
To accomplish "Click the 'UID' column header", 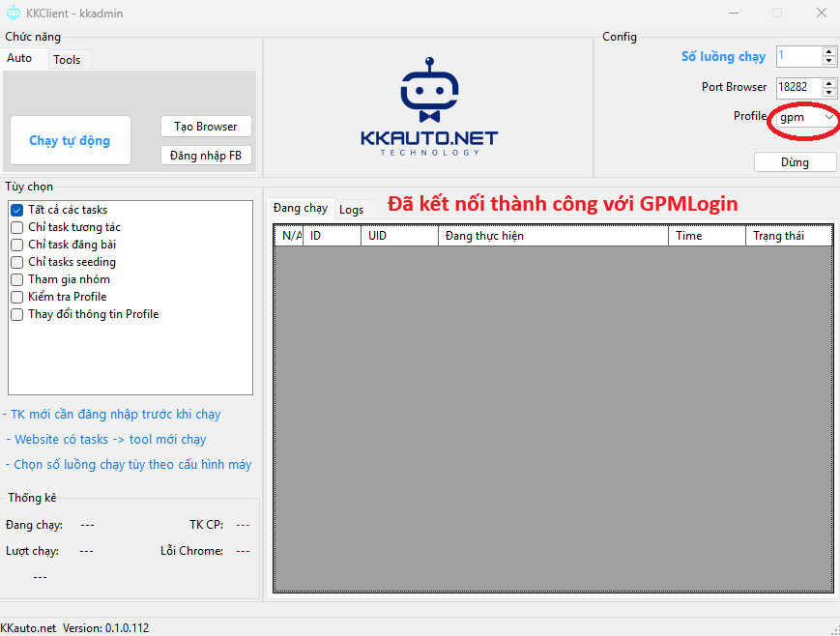I will [399, 236].
